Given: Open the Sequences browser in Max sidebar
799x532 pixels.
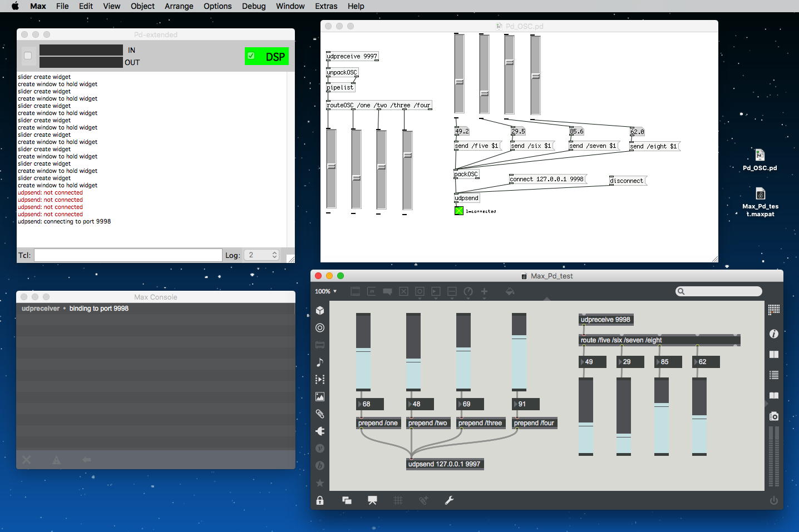Looking at the screenshot, I should (x=320, y=380).
